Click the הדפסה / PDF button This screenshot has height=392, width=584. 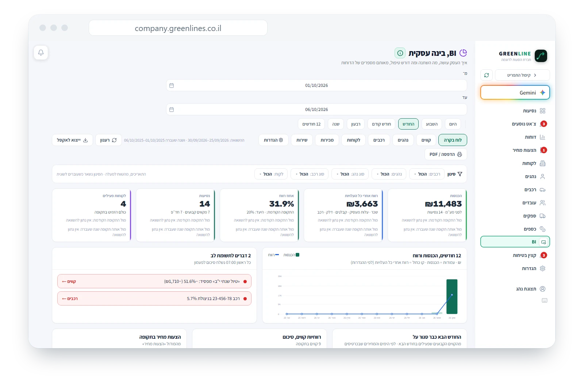[446, 154]
